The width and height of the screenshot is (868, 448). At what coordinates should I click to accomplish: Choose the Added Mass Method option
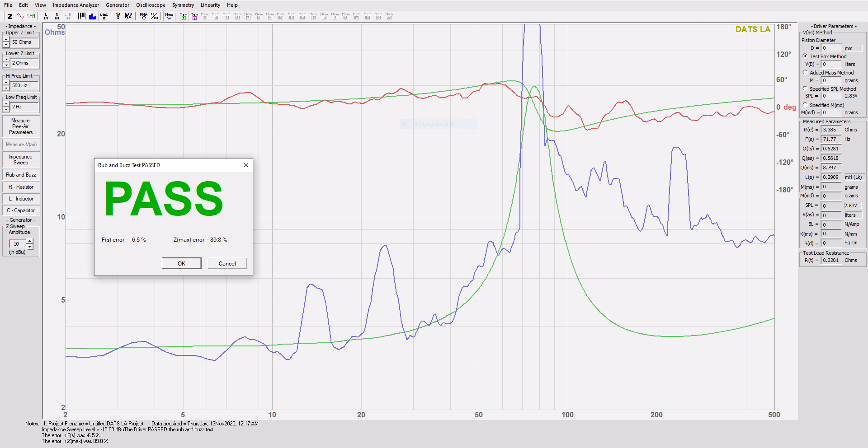coord(805,73)
